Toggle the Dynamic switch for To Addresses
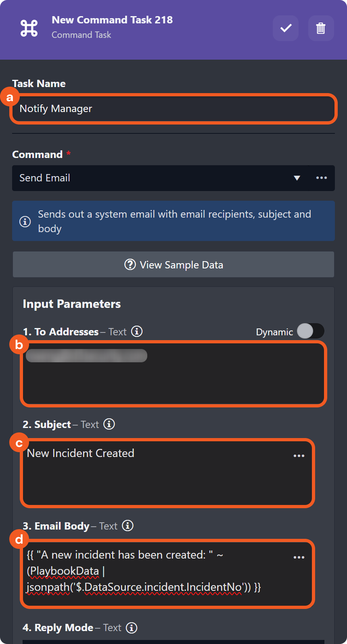The height and width of the screenshot is (644, 347). pyautogui.click(x=310, y=331)
